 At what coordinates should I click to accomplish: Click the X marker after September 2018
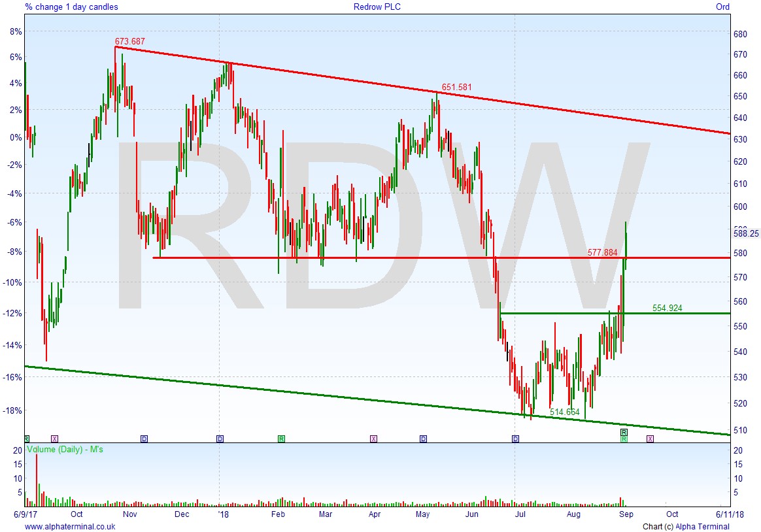click(x=651, y=439)
